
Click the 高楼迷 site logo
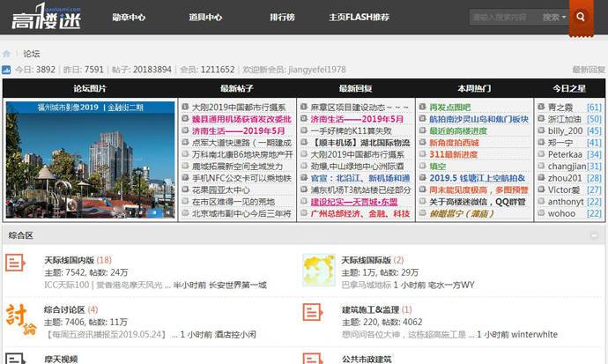[x=46, y=16]
